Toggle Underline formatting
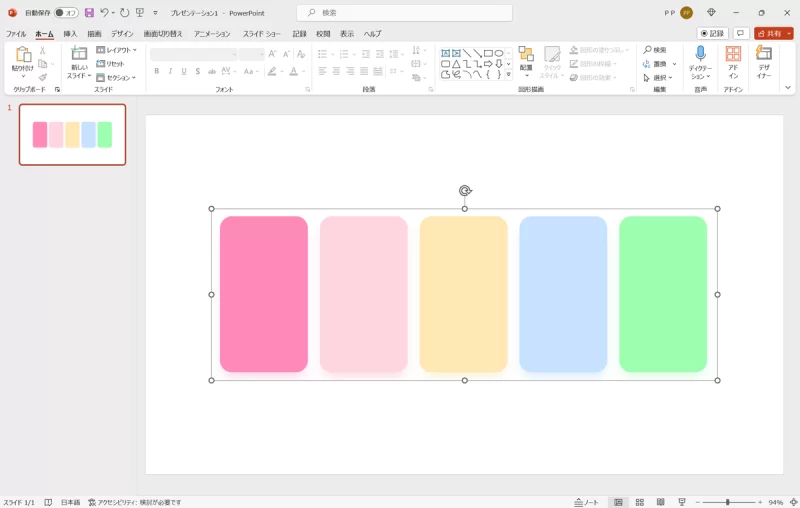Image resolution: width=800 pixels, height=508 pixels. pyautogui.click(x=184, y=71)
